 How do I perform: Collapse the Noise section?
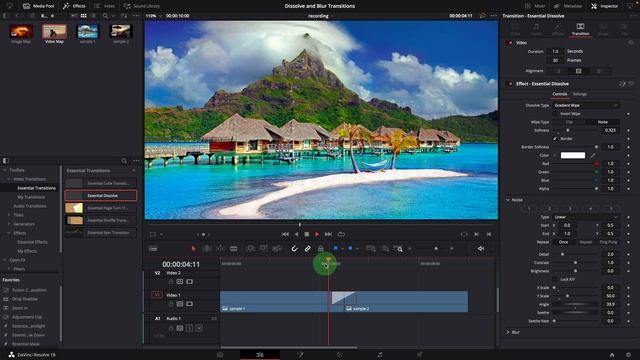tap(508, 200)
